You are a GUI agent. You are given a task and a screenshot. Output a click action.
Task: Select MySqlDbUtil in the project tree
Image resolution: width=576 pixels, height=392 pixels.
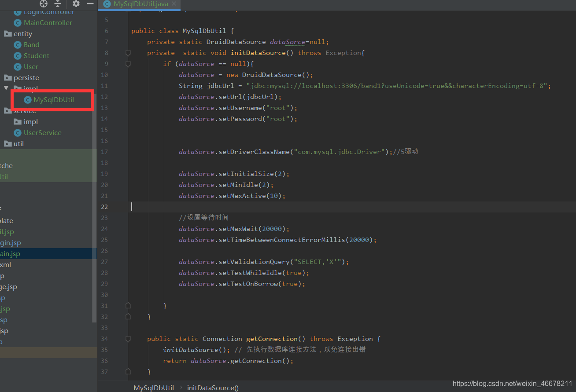coord(54,99)
